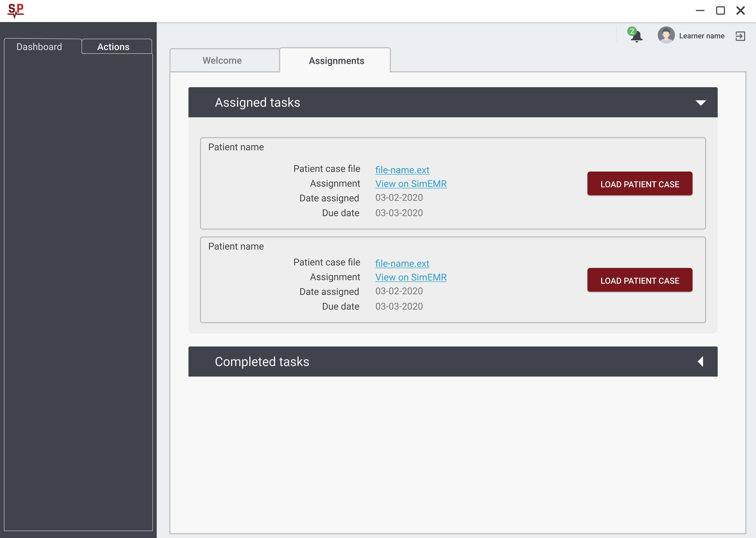Image resolution: width=756 pixels, height=538 pixels.
Task: Minimize the application window
Action: (700, 11)
